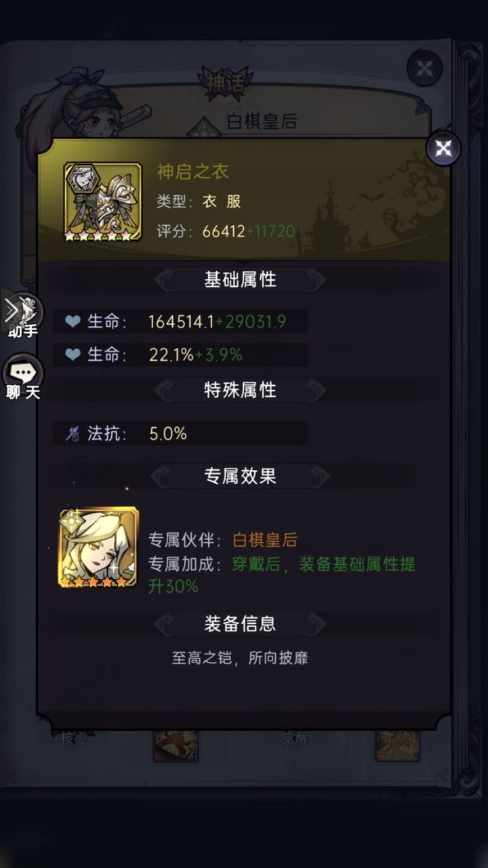Select the 基础属性 section header
488x868 pixels.
240,279
